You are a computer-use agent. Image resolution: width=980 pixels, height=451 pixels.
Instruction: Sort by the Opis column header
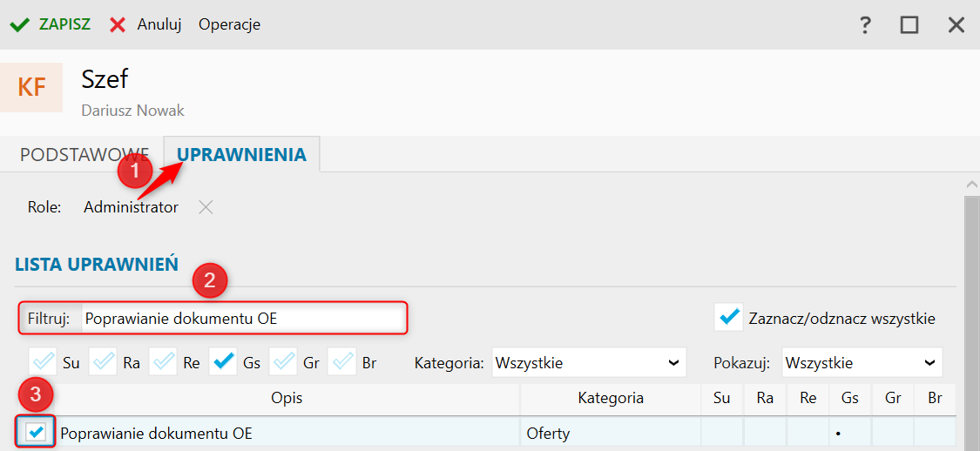(x=287, y=399)
